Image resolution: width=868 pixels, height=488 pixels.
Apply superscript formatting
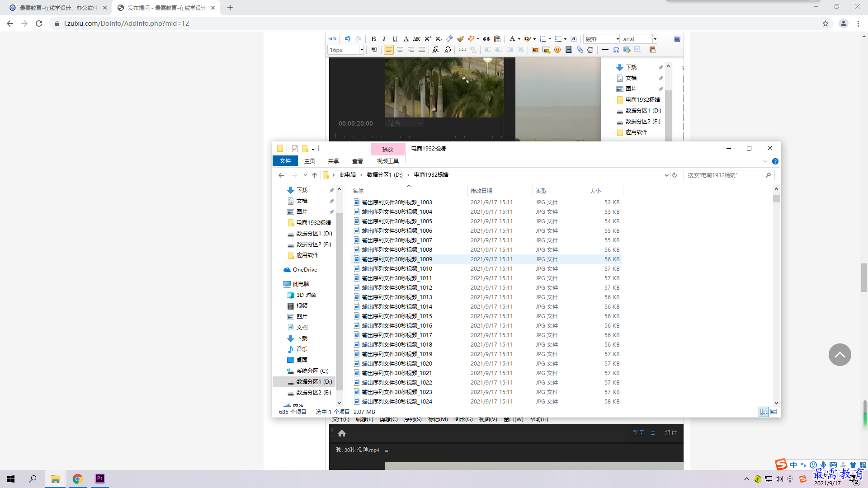point(428,39)
